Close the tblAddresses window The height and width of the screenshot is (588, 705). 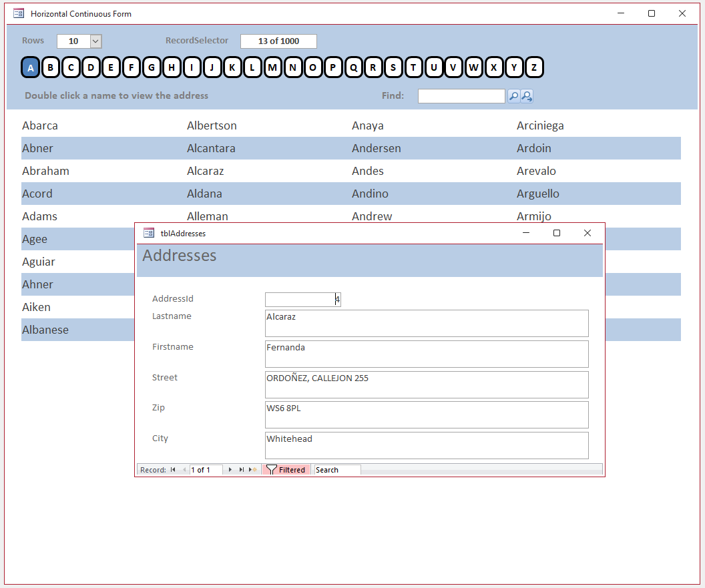tap(587, 233)
